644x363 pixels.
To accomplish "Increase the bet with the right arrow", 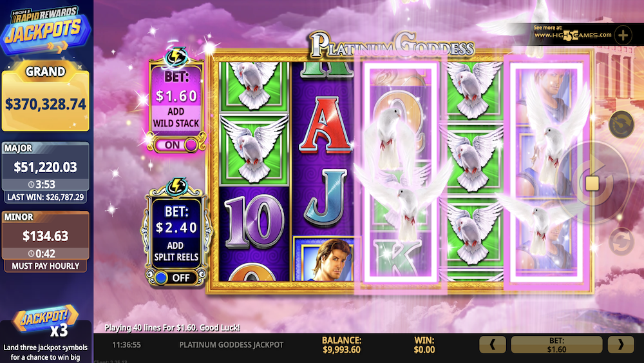I will 621,344.
